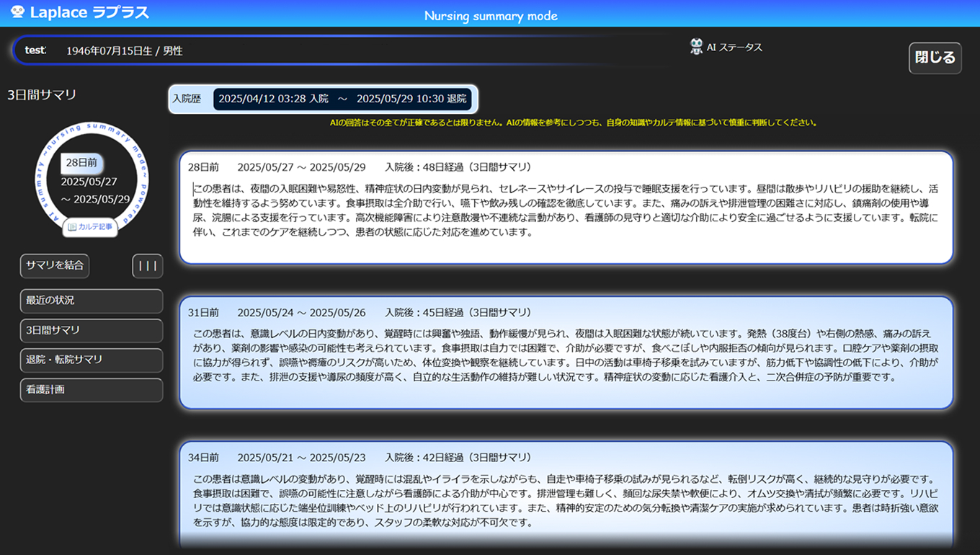
Task: Open the 退院・転院サマリ section
Action: [91, 360]
